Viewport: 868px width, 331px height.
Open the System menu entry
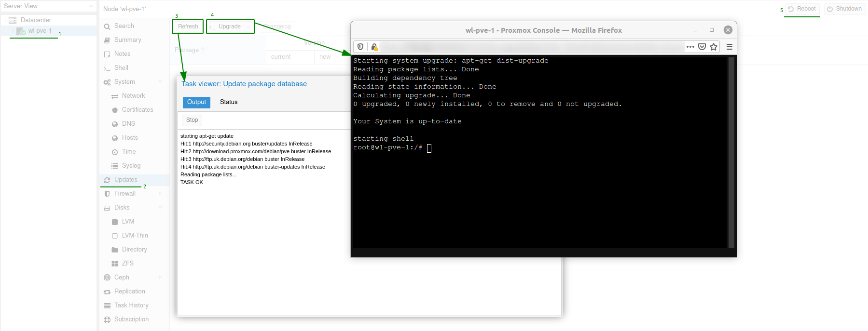pos(124,82)
